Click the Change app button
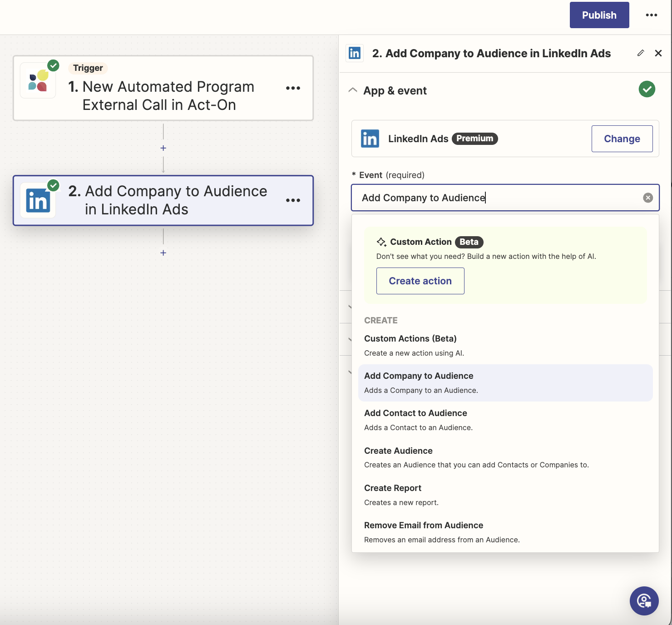The image size is (672, 625). click(x=622, y=139)
